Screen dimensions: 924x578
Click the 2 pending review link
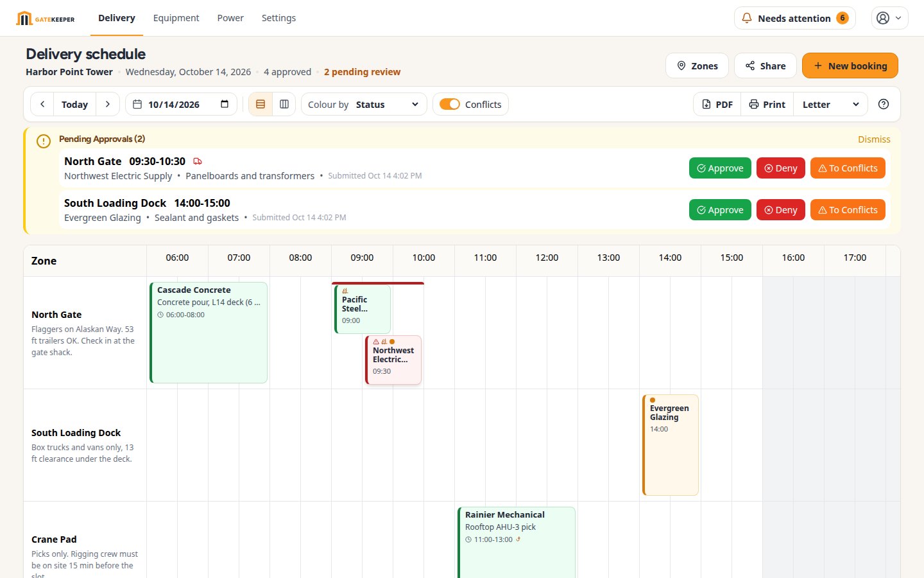[362, 72]
